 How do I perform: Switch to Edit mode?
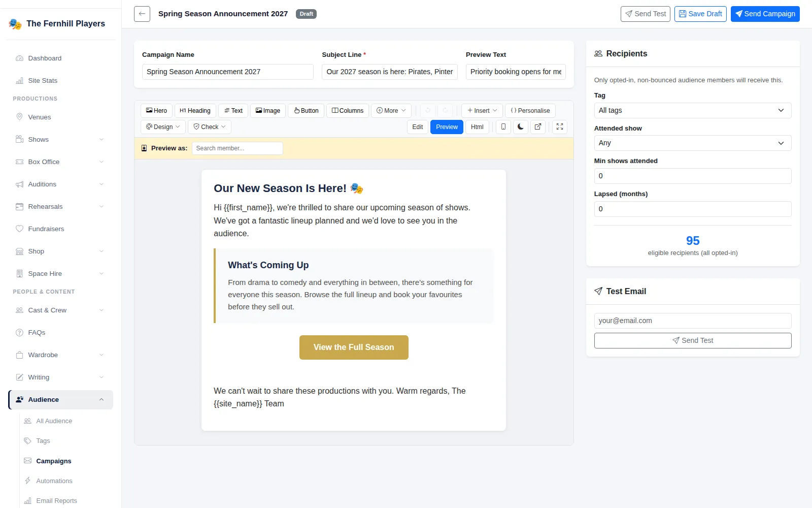(x=418, y=127)
